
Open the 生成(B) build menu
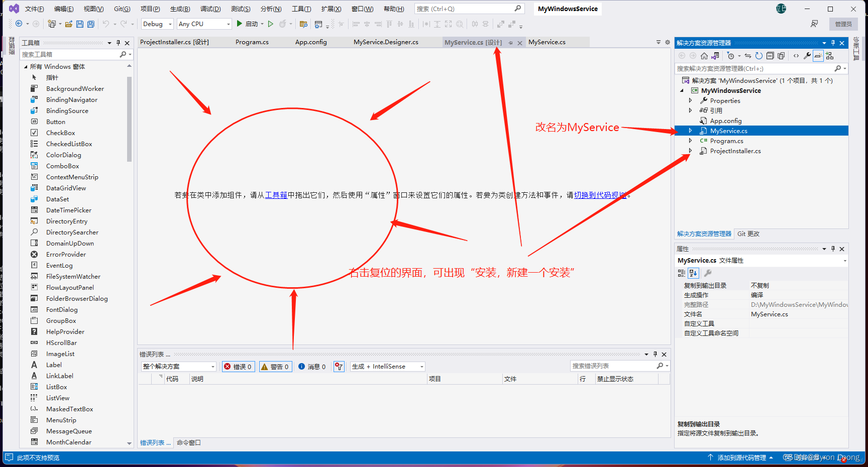point(180,9)
